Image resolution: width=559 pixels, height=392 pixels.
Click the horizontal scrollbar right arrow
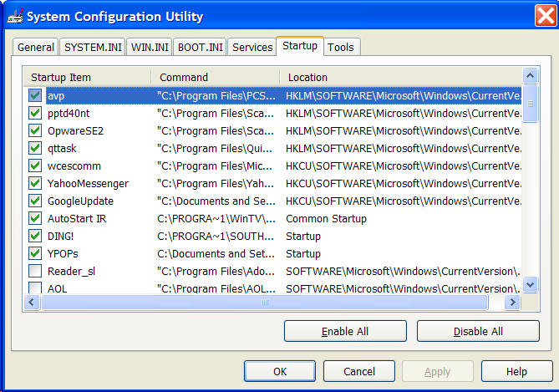[512, 303]
